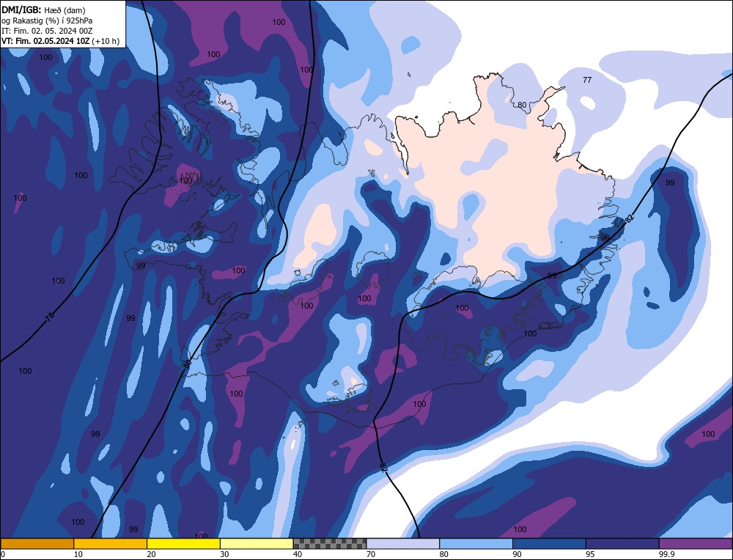Pick the light blue 80–90 legend swatch
733x560 pixels.
tap(476, 544)
